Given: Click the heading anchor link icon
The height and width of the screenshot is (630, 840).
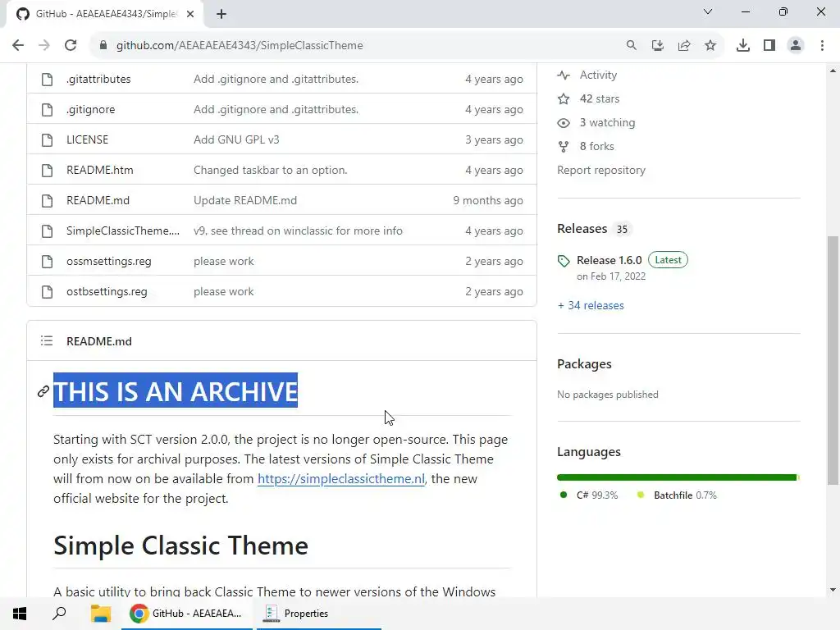Looking at the screenshot, I should (x=43, y=391).
